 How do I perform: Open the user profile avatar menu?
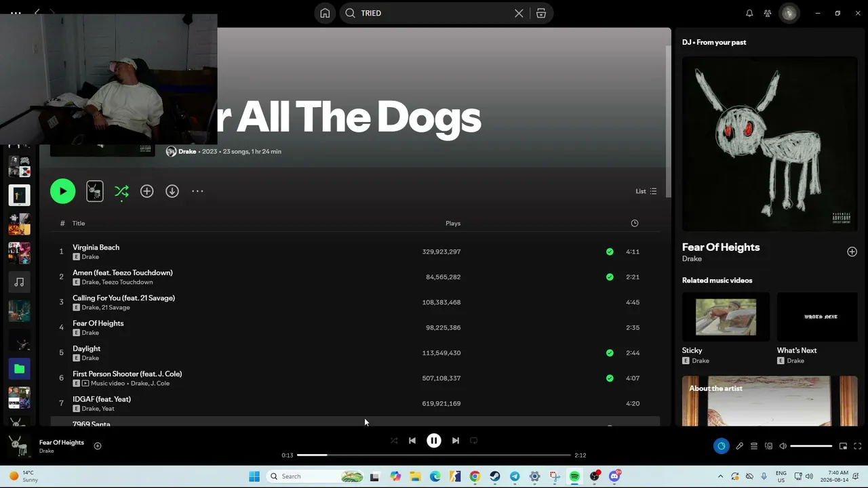(x=789, y=13)
